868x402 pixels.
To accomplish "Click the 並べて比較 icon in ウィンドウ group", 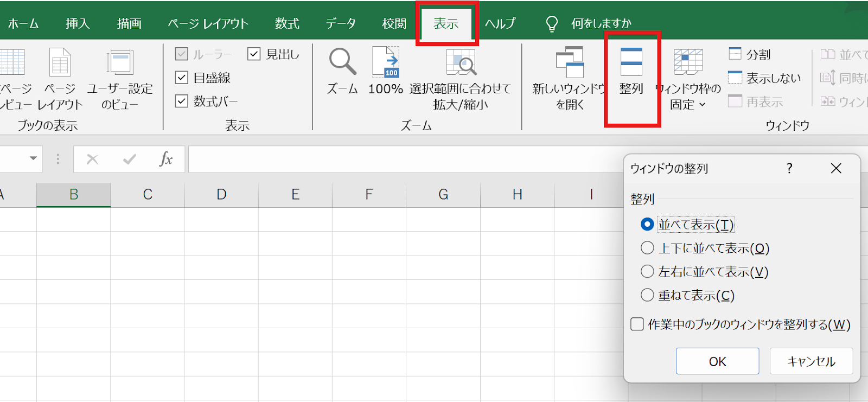I will click(827, 54).
